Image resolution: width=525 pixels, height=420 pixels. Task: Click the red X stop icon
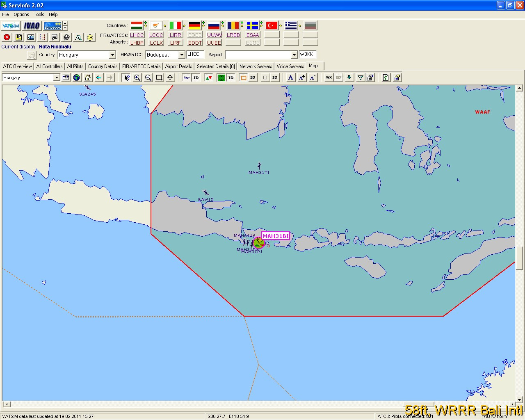(x=7, y=37)
